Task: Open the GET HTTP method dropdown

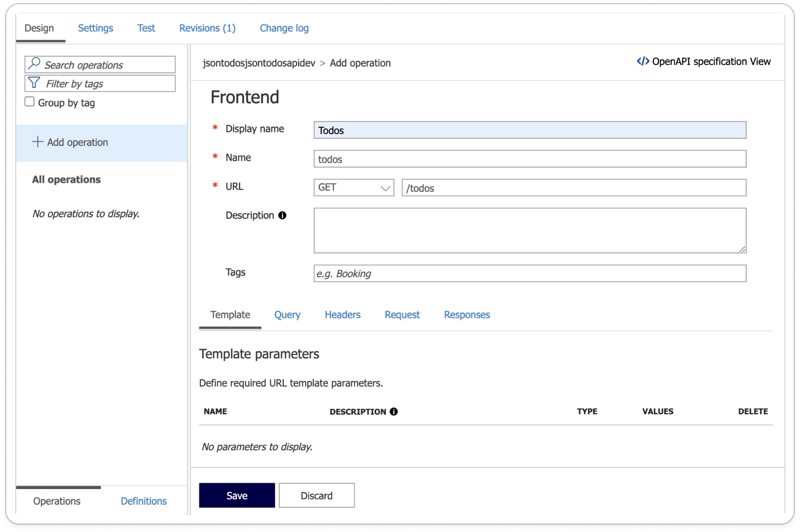Action: (x=353, y=187)
